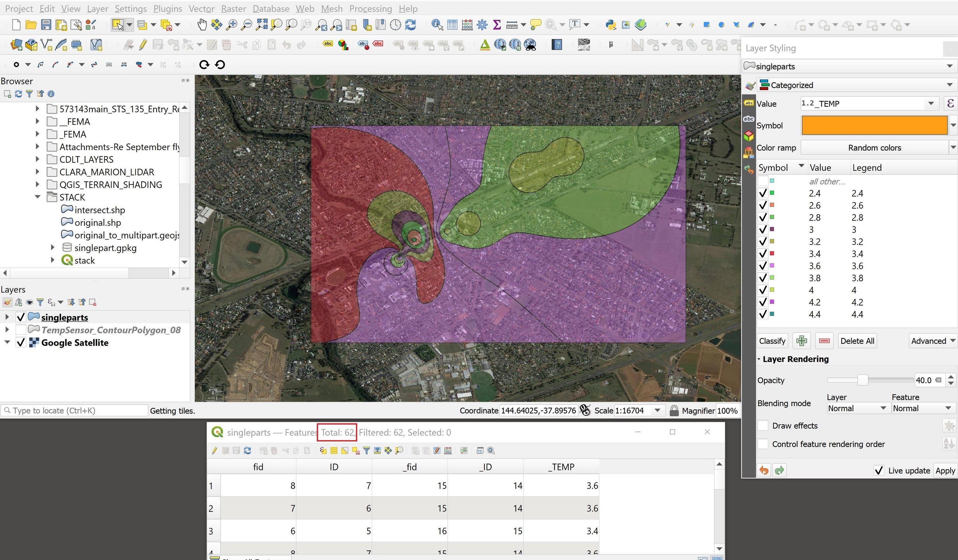Collapse the STACK folder in Browser
958x560 pixels.
click(38, 197)
